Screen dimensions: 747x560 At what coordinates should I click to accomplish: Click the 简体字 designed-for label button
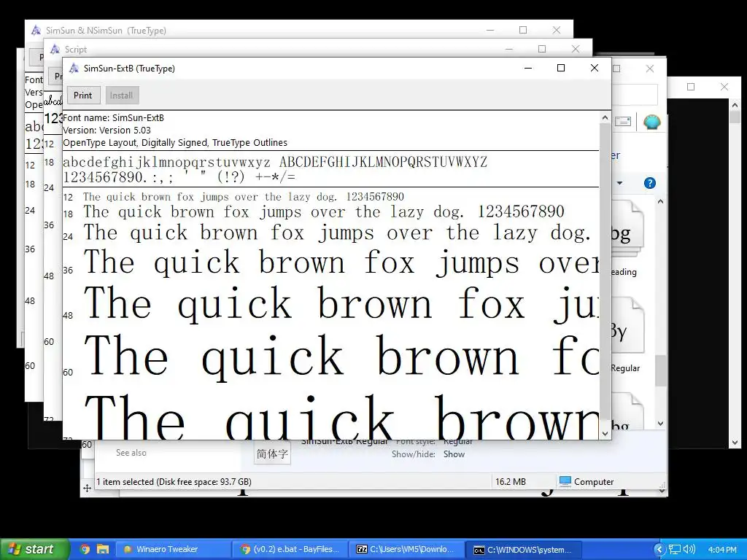coord(272,454)
